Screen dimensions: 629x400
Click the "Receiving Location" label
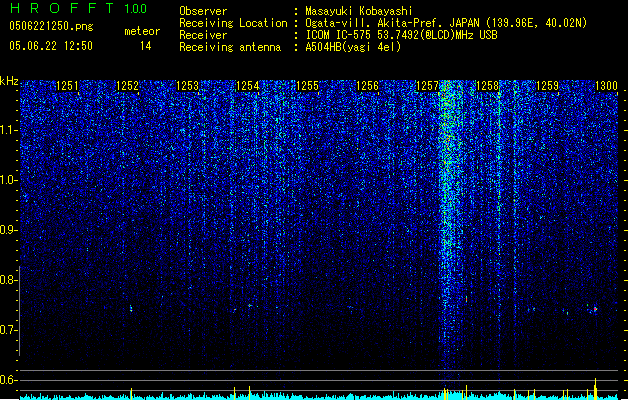(x=233, y=23)
